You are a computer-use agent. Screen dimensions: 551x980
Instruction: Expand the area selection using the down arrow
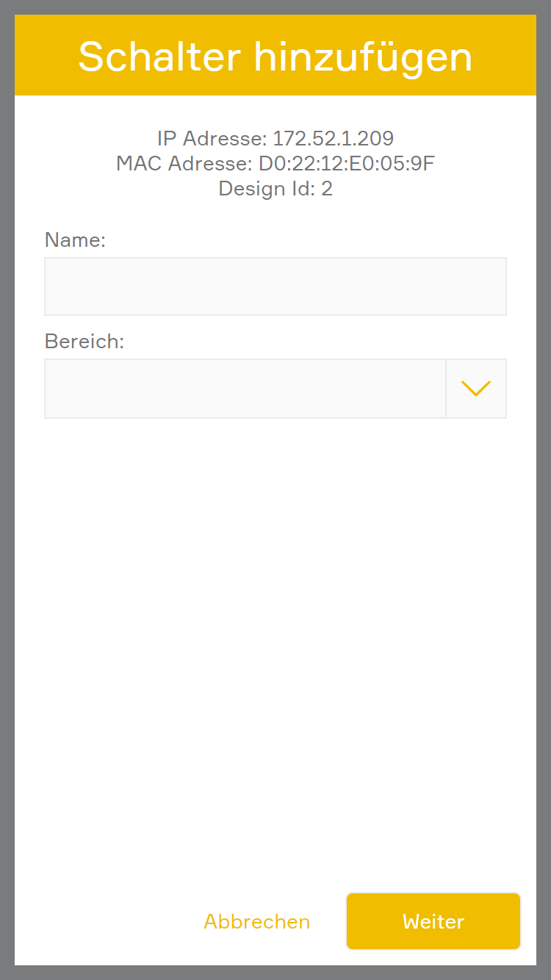pos(476,389)
